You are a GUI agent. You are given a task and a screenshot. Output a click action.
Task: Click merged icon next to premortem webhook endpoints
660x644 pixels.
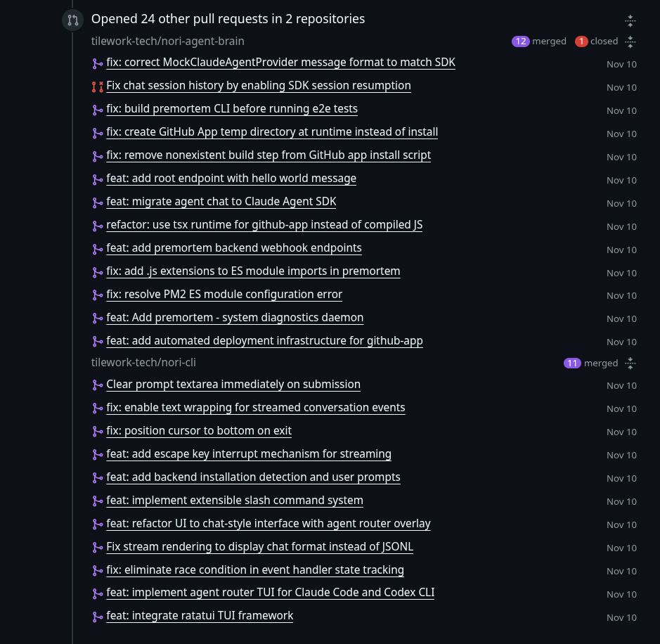pyautogui.click(x=98, y=250)
